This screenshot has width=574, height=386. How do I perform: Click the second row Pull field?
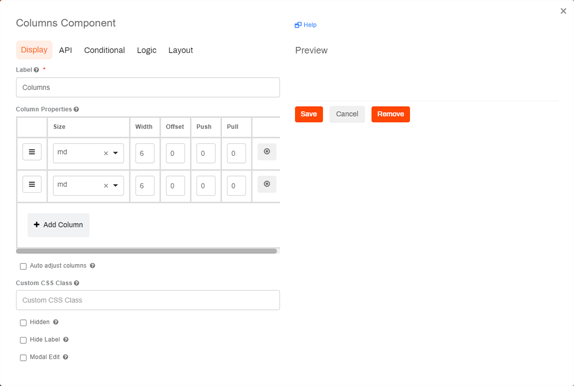click(x=236, y=186)
